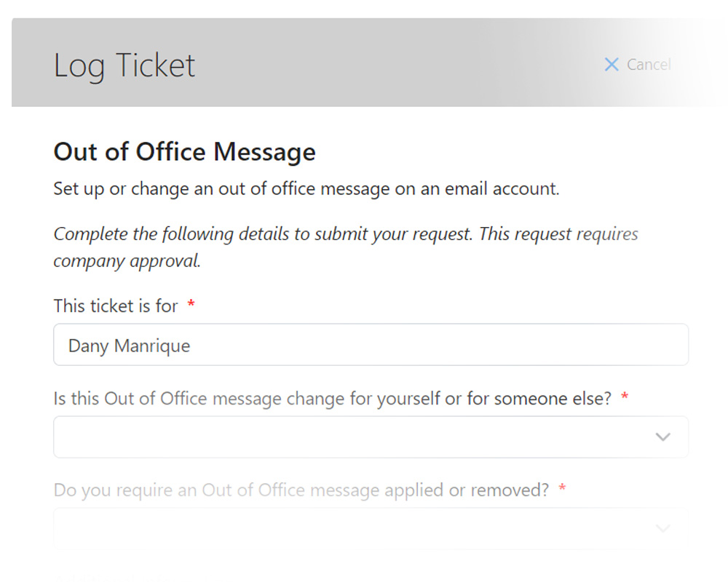This screenshot has width=728, height=582.
Task: Click the red asterisk after "This ticket is for"
Action: 191,306
